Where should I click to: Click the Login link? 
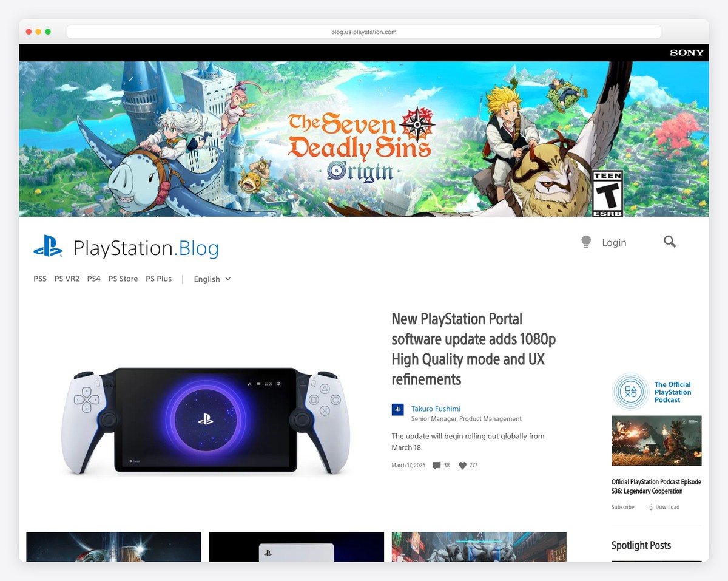614,242
